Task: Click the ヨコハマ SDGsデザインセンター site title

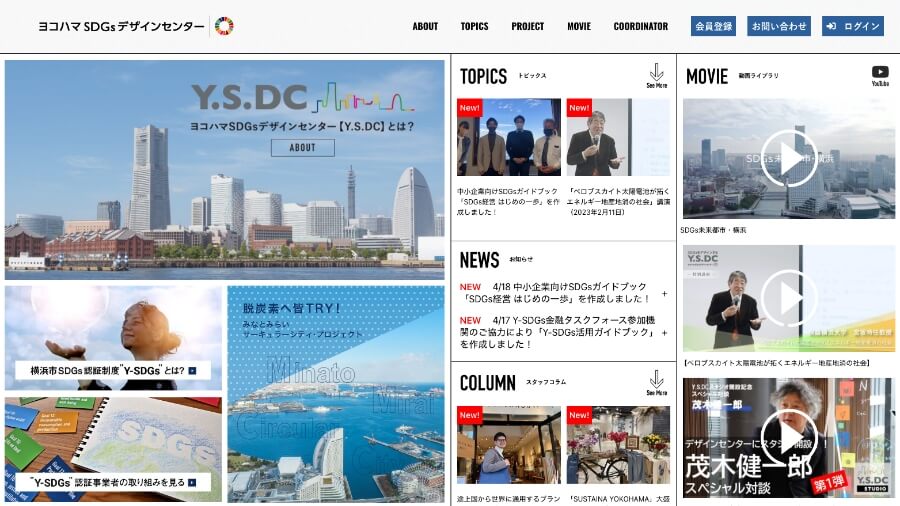Action: [x=121, y=26]
